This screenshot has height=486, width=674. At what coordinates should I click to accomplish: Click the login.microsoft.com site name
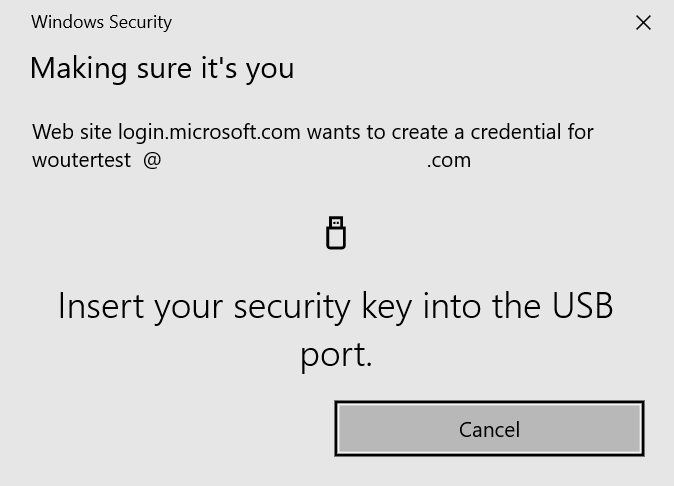click(209, 132)
